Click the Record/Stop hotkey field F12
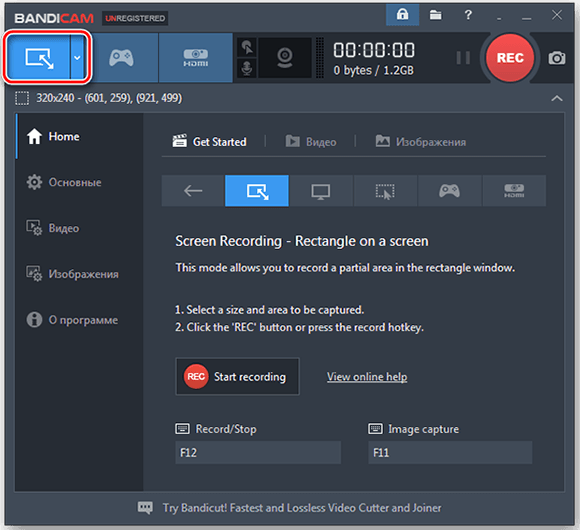 258,452
